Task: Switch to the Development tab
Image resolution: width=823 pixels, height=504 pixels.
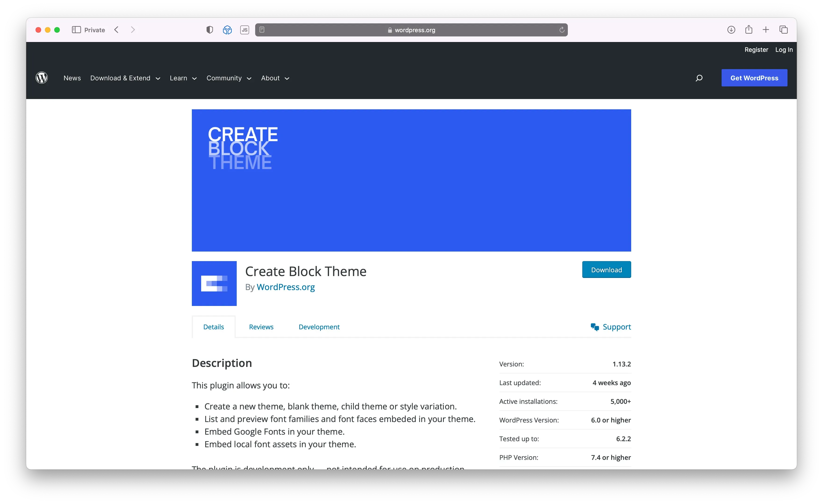Action: tap(319, 327)
